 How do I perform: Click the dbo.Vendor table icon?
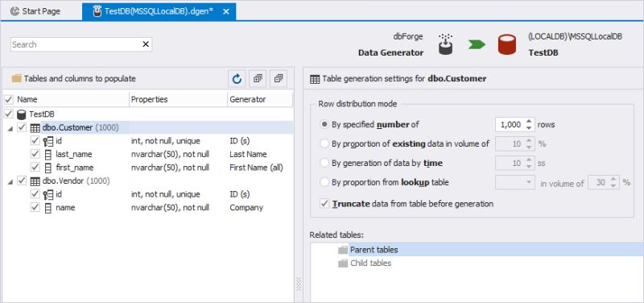[x=35, y=181]
